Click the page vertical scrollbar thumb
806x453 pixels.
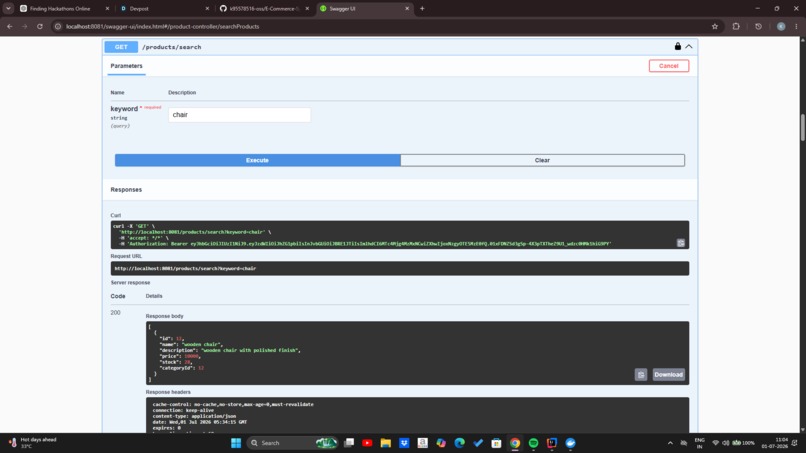(x=802, y=127)
